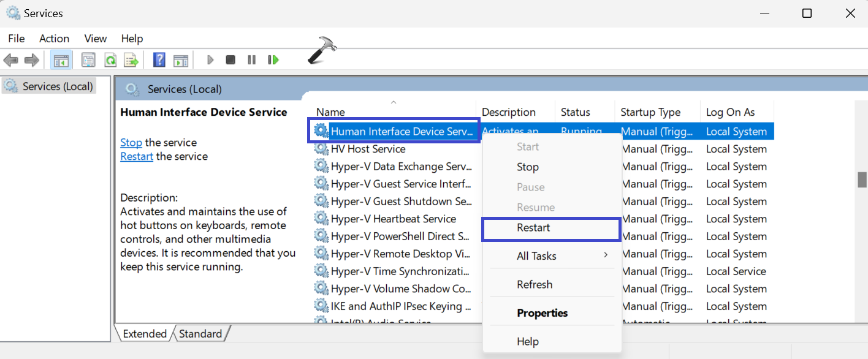Click the Restart the service link
The height and width of the screenshot is (359, 868).
coord(136,157)
